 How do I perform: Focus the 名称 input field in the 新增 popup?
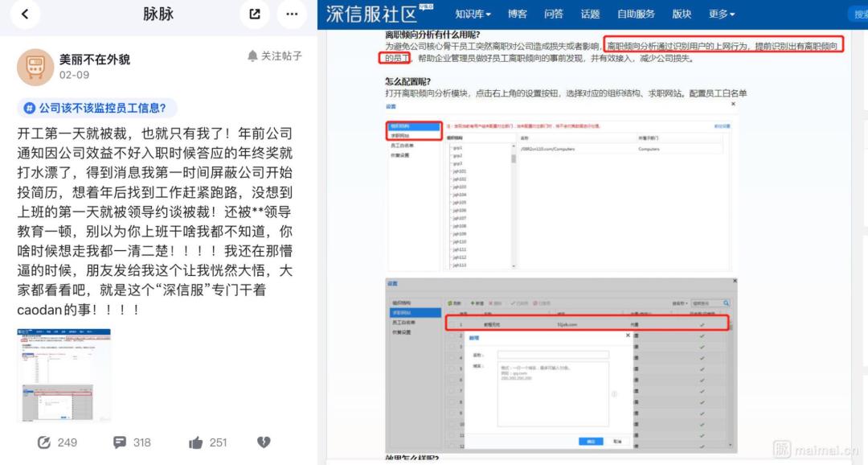pos(553,355)
